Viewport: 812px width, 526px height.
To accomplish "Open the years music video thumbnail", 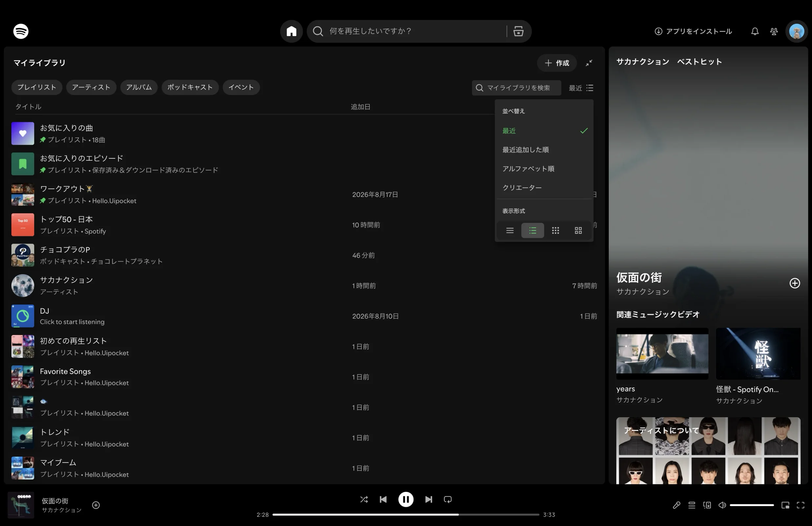I will [x=662, y=353].
